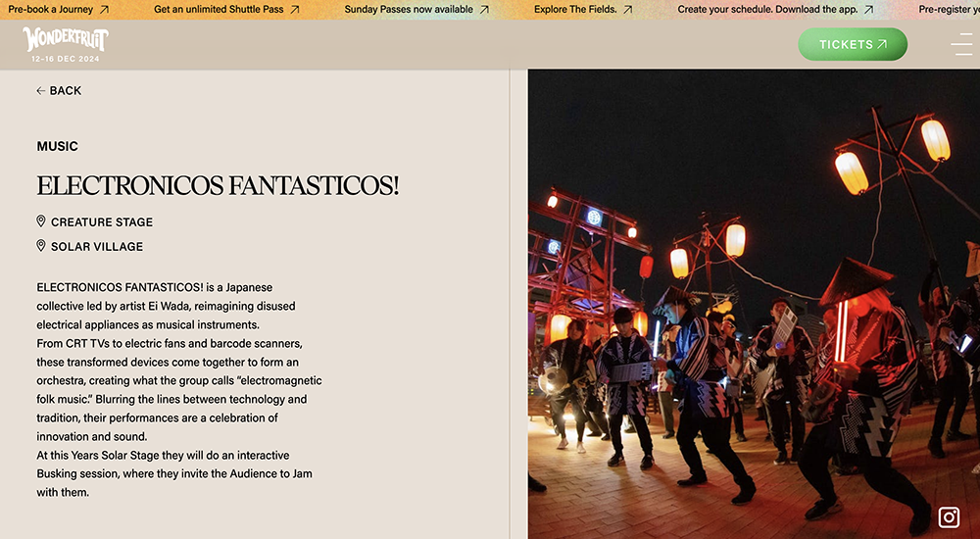The image size is (980, 539).
Task: Open Sunday Passes now available link
Action: pos(416,10)
